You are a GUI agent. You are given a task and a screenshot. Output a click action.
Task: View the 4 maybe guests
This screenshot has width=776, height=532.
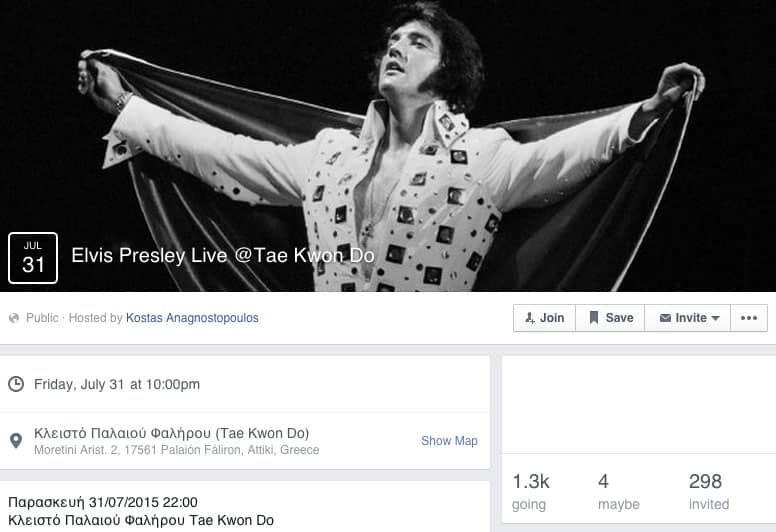pyautogui.click(x=619, y=491)
